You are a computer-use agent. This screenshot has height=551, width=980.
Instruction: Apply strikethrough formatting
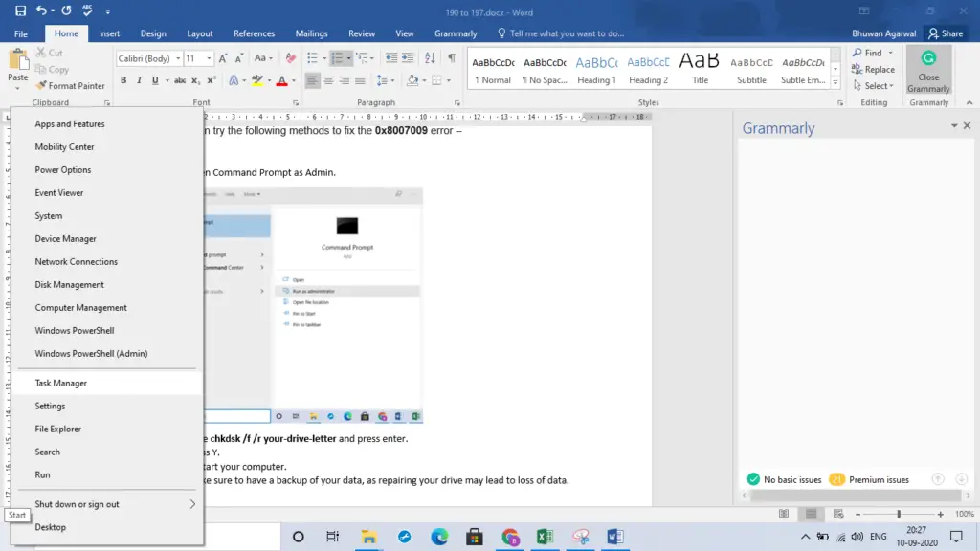point(180,80)
